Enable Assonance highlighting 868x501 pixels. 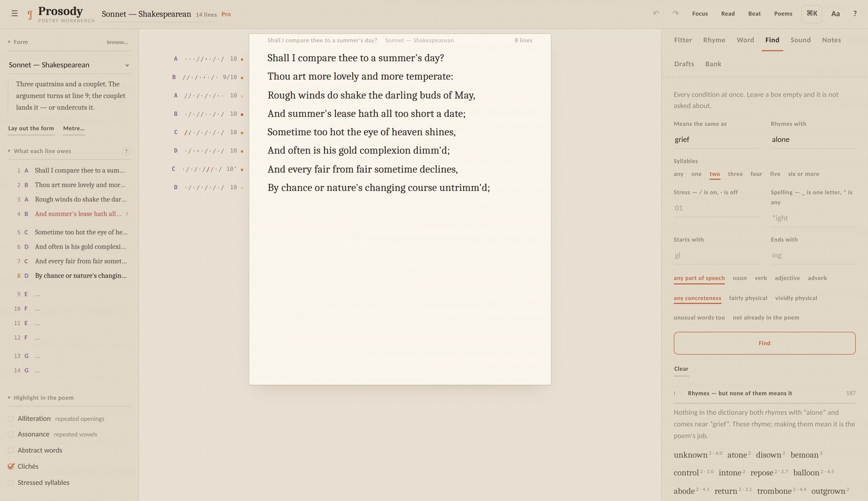point(11,434)
